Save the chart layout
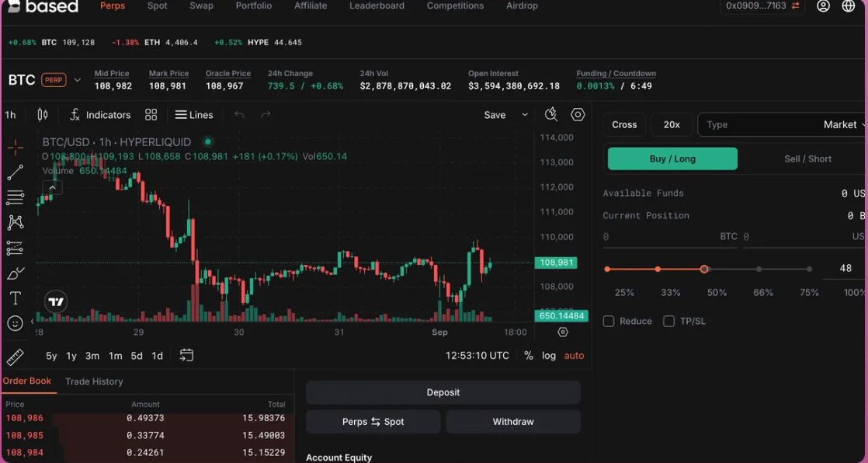This screenshot has width=868, height=463. (495, 115)
